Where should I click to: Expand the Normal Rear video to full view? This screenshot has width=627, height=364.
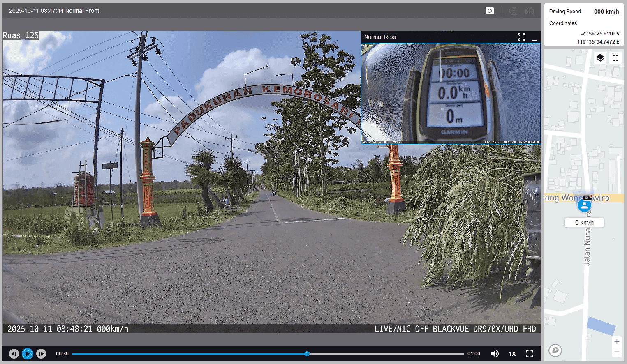[521, 37]
